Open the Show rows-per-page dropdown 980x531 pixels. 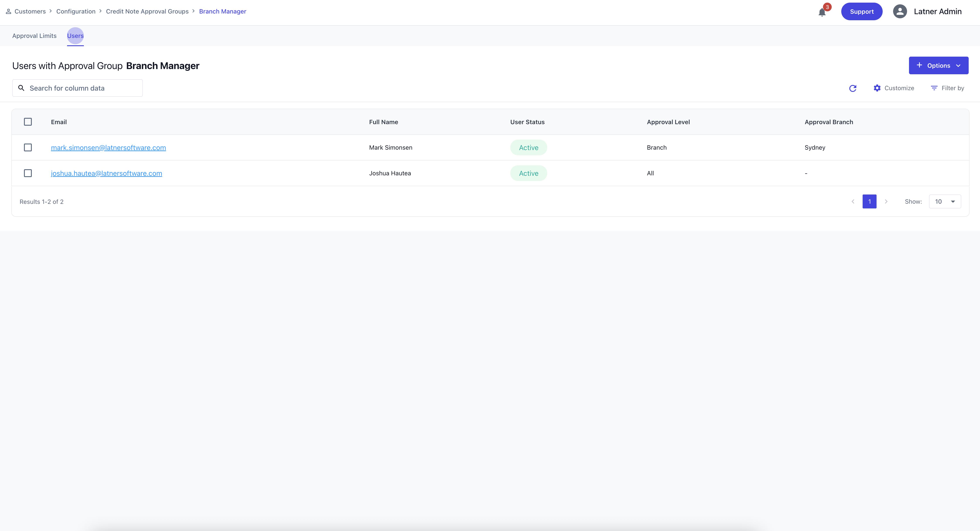pyautogui.click(x=945, y=202)
